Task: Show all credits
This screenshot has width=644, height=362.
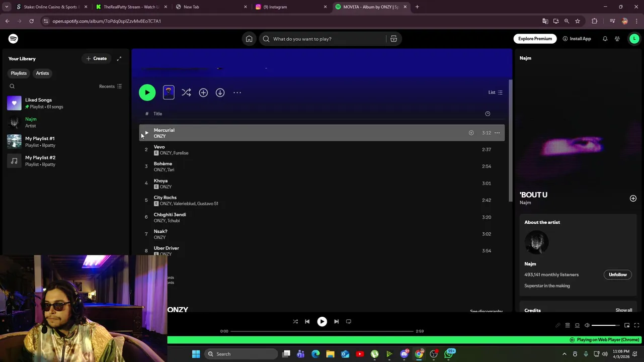Action: tap(623, 310)
